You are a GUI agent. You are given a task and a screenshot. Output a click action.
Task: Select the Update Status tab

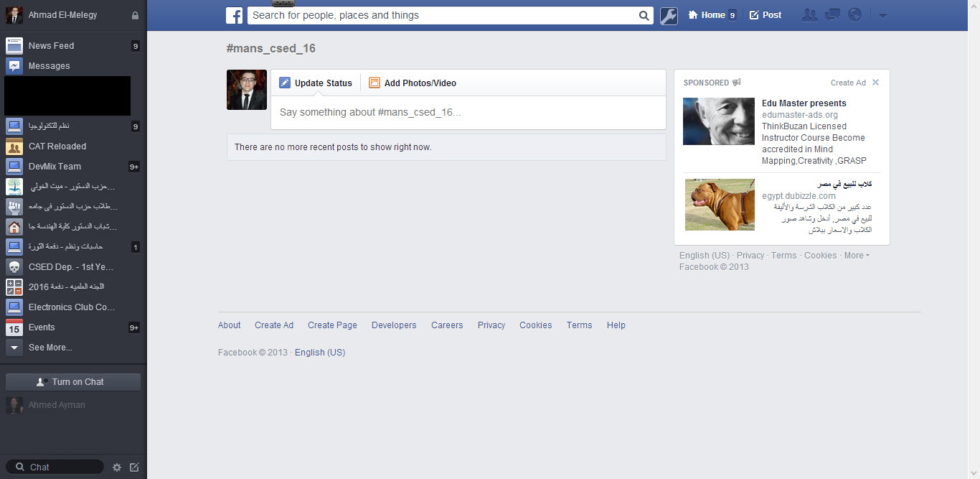316,83
